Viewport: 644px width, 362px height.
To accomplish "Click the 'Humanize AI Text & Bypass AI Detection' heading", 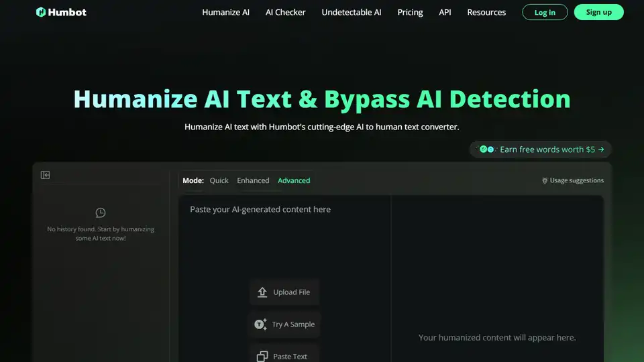I will [x=322, y=99].
